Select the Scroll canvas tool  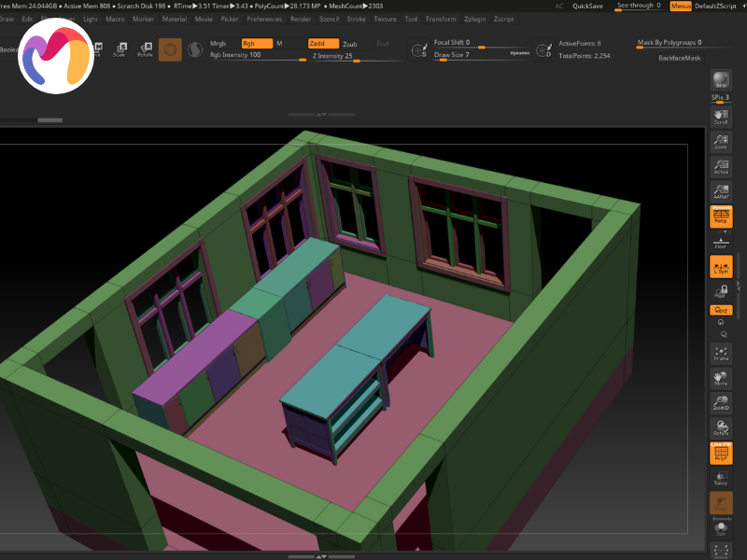tap(721, 115)
